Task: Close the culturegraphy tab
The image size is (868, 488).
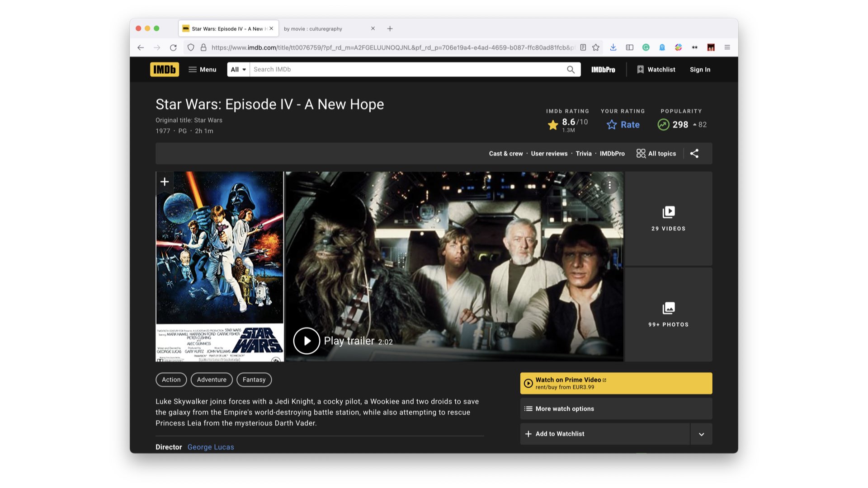Action: pos(373,28)
